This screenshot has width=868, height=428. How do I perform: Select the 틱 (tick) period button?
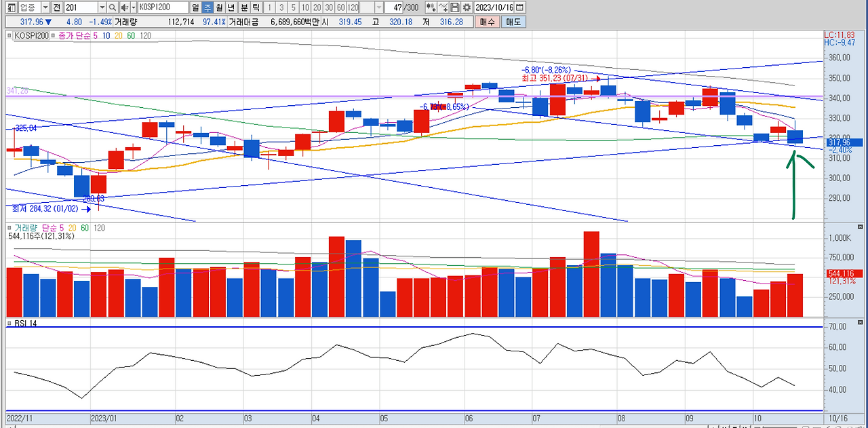256,7
